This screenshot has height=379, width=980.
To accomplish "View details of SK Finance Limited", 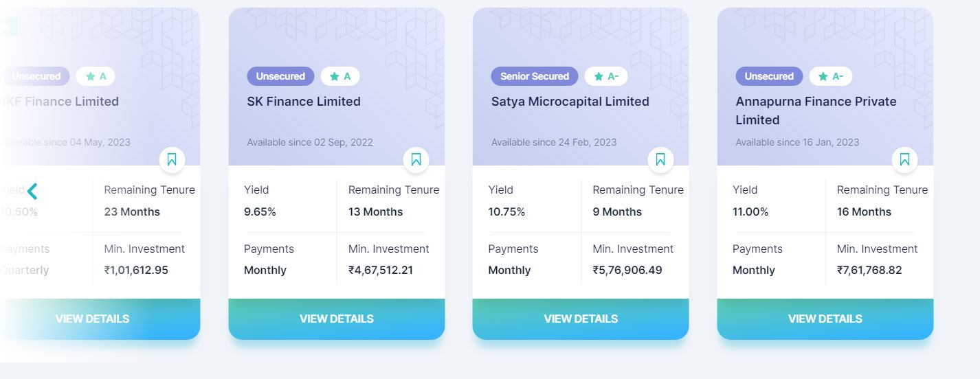I will click(x=337, y=319).
